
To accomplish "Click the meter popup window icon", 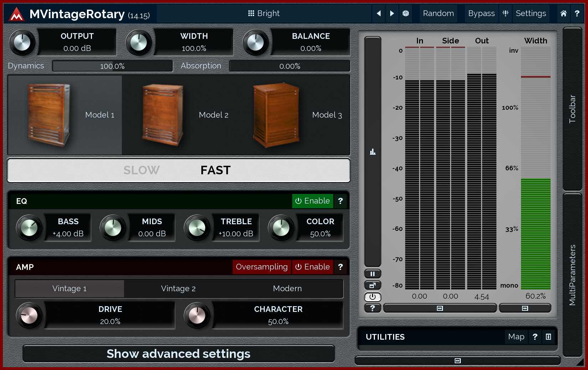I will click(372, 285).
